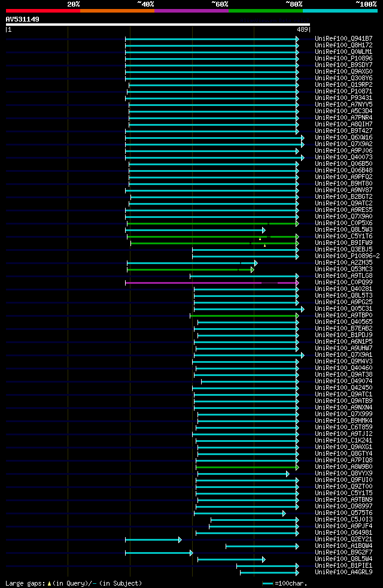The width and height of the screenshot is (383, 588).
Task: Click the alignment bar for Q8VYX9
Action: point(244,474)
